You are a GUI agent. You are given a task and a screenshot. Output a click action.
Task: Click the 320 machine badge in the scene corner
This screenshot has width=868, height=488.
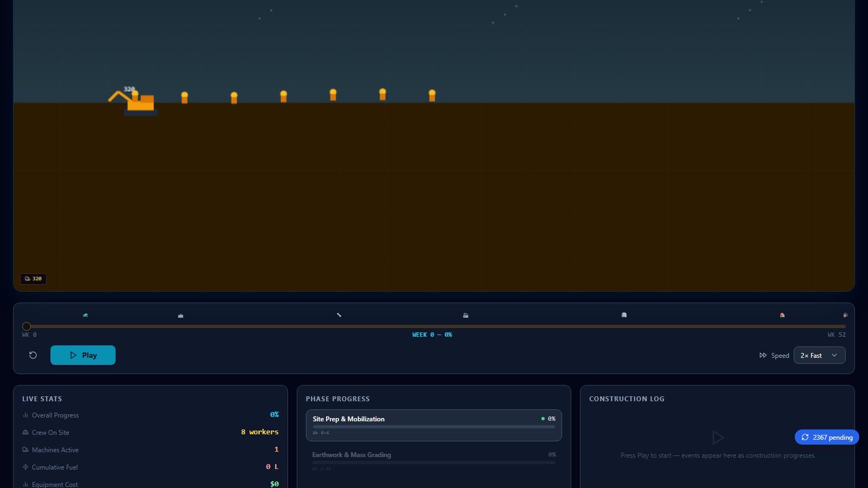(x=33, y=279)
